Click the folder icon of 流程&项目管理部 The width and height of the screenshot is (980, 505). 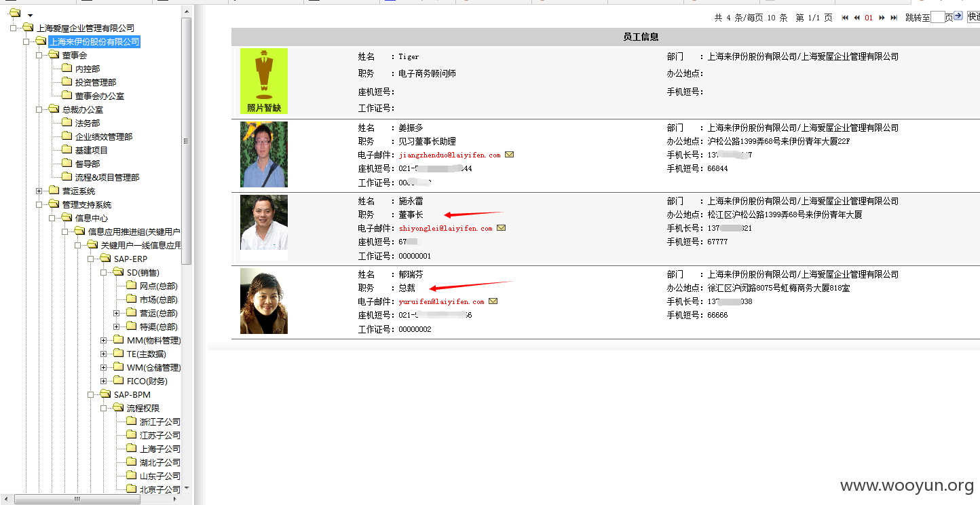click(67, 176)
